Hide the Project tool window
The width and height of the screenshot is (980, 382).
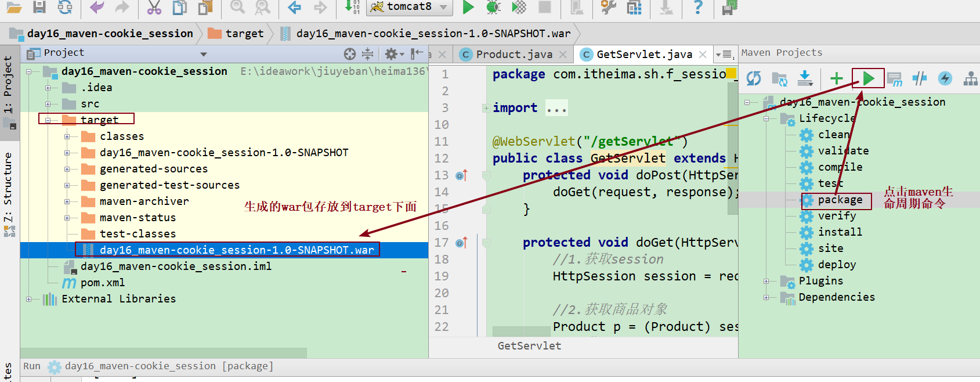417,54
